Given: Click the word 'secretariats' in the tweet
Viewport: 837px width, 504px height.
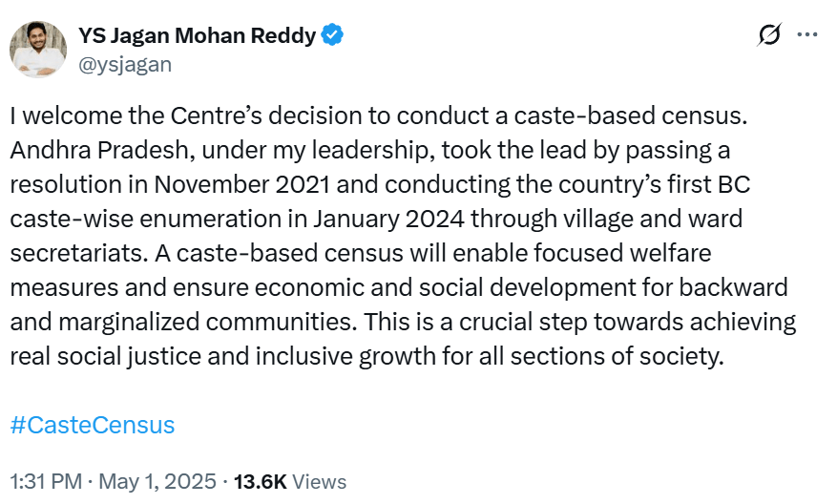Looking at the screenshot, I should 78,253.
